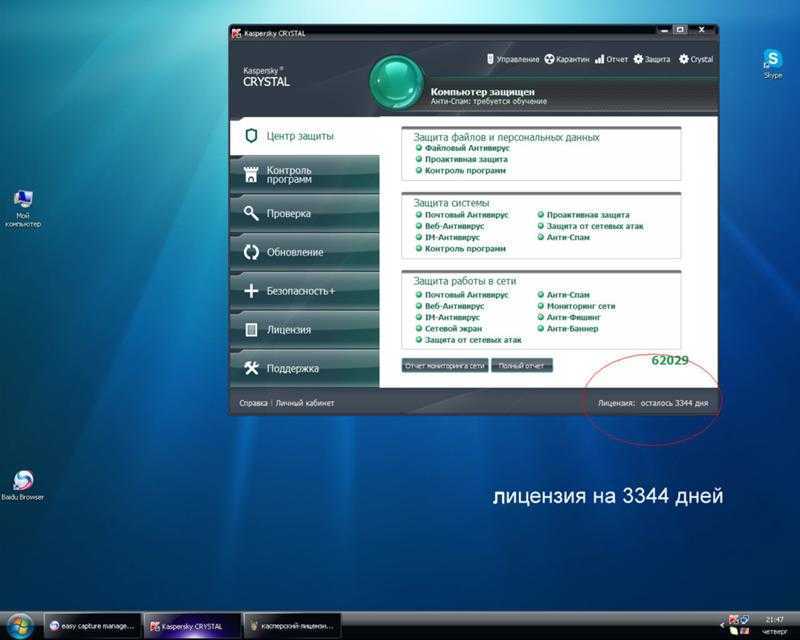
Task: Select the Центр защиты tab
Action: [x=305, y=136]
